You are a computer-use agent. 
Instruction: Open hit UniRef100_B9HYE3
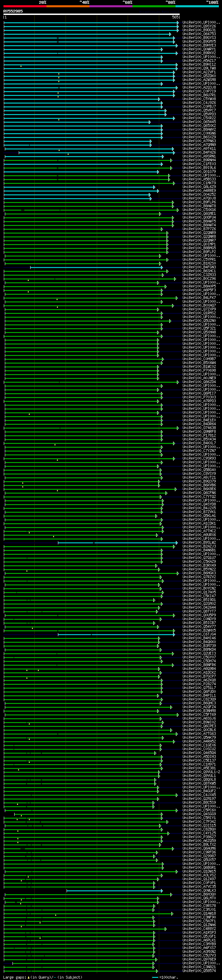coord(199,45)
